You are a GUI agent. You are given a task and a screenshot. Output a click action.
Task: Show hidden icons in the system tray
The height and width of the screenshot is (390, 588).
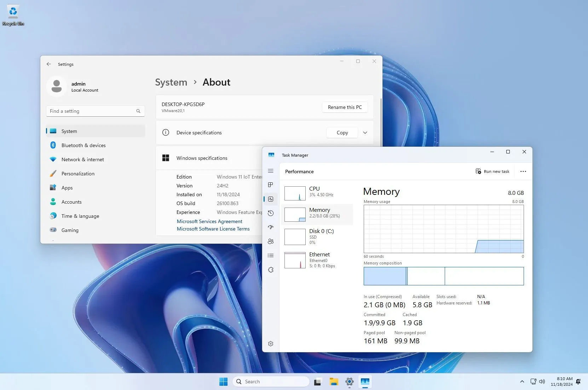point(522,382)
